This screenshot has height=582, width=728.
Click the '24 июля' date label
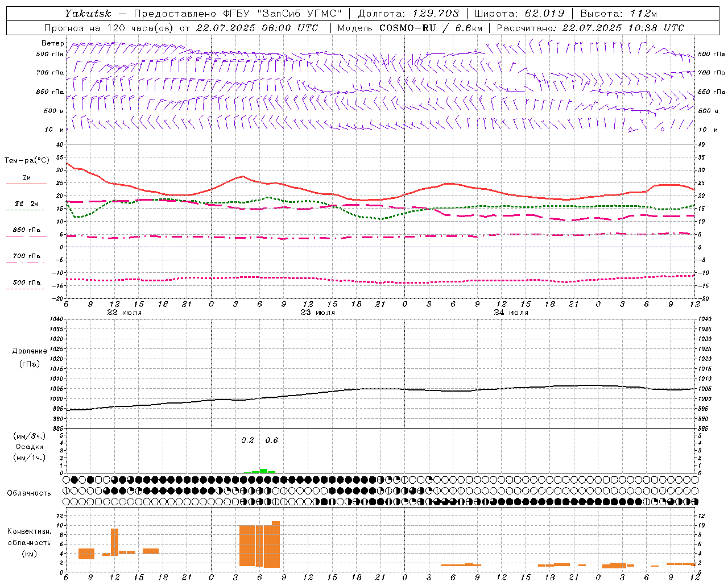[511, 313]
